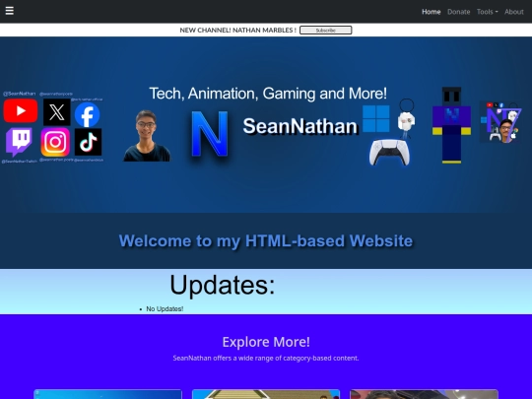Click the YouTube logo icon
Viewport: 532px width, 399px height.
coord(21,111)
